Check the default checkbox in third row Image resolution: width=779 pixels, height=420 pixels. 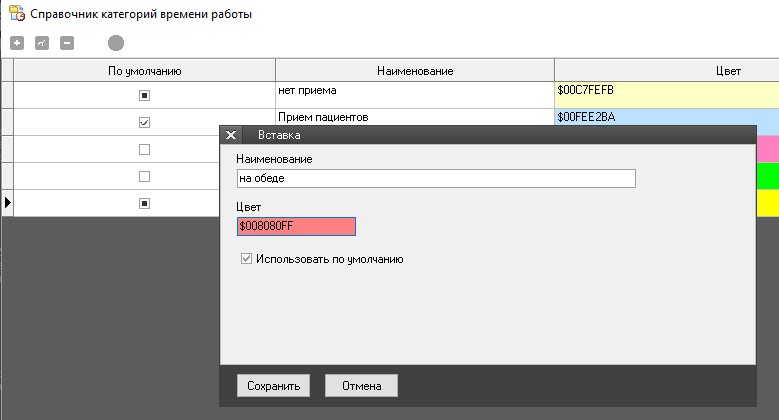(x=144, y=149)
